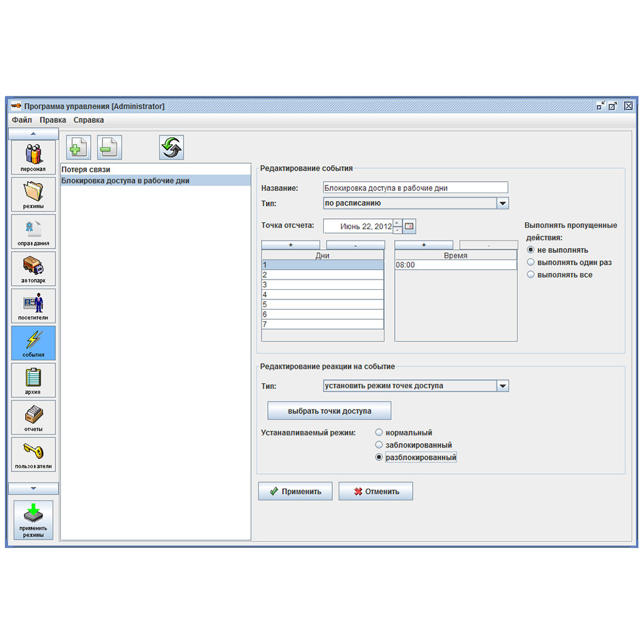Click the Применить button
The height and width of the screenshot is (644, 644).
point(295,491)
